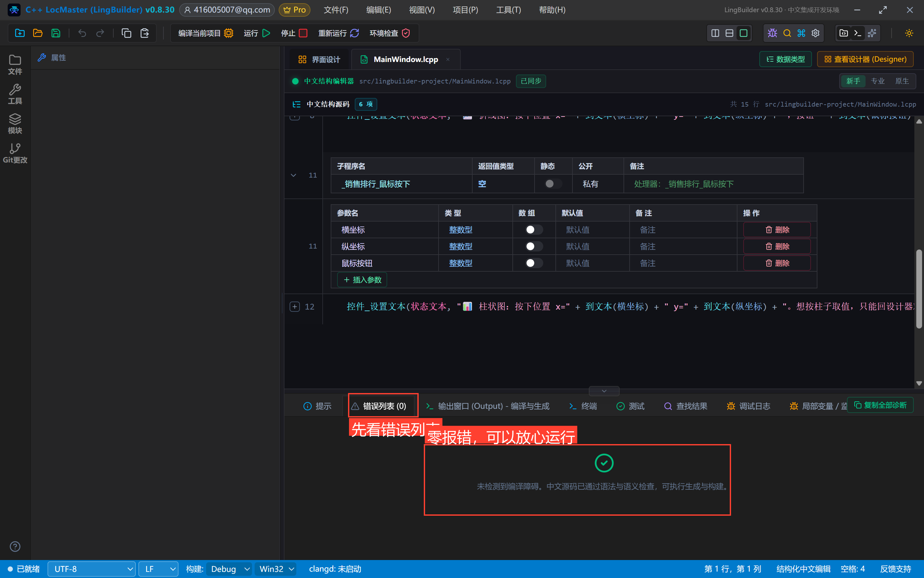
Task: Select the 原生 editor mode
Action: click(x=902, y=81)
